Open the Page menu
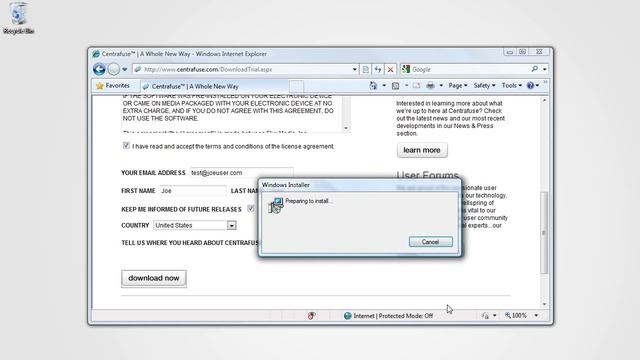Image resolution: width=640 pixels, height=360 pixels. [458, 86]
